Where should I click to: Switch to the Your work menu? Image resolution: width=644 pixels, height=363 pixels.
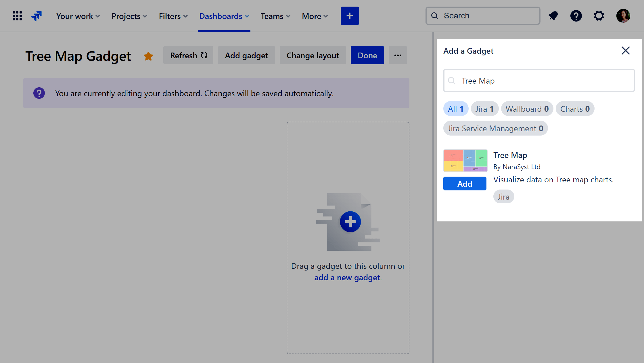(78, 16)
